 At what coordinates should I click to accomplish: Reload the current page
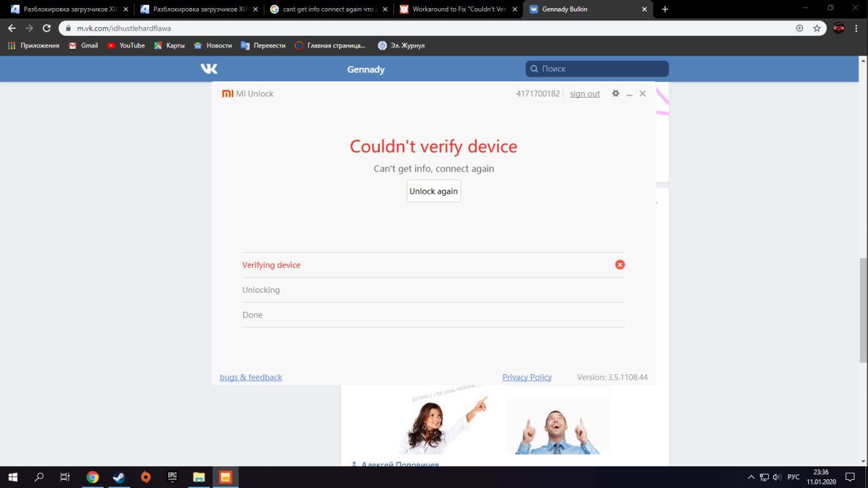[47, 28]
